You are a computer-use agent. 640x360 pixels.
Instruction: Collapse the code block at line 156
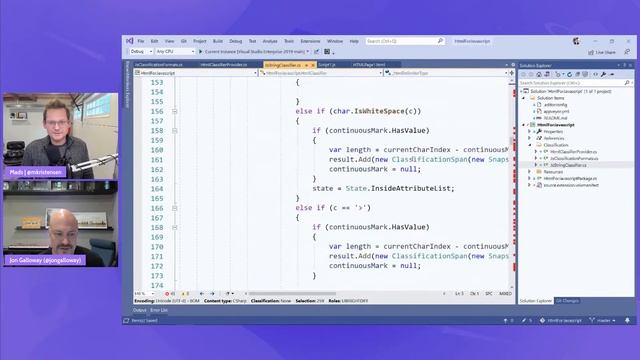[x=174, y=111]
